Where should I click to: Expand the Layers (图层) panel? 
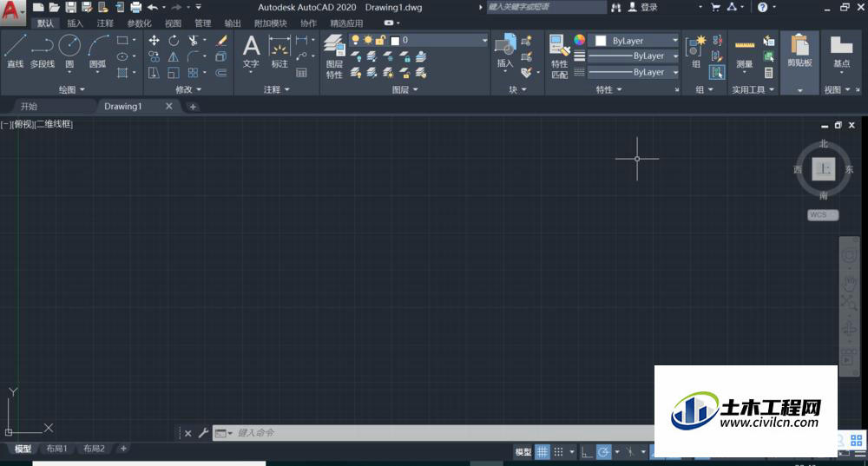point(405,89)
